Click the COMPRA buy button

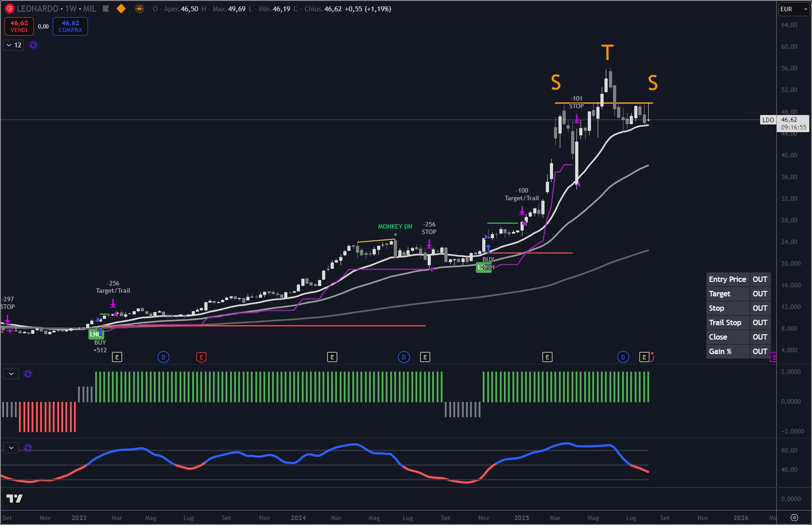coord(70,26)
